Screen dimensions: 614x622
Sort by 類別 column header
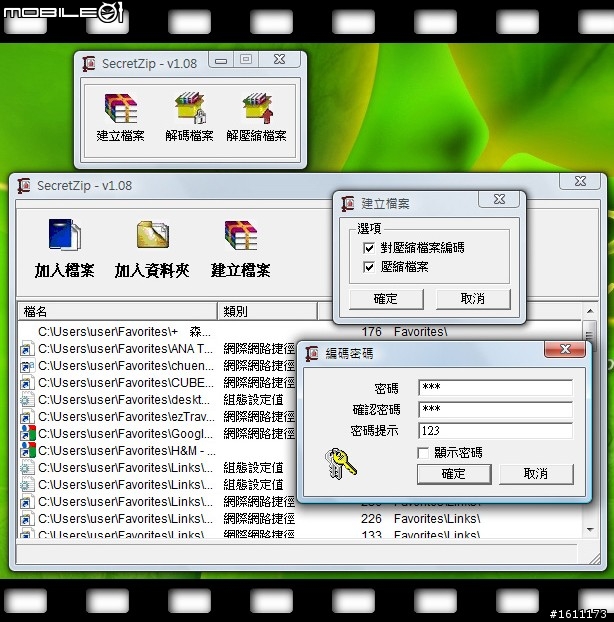(x=267, y=311)
